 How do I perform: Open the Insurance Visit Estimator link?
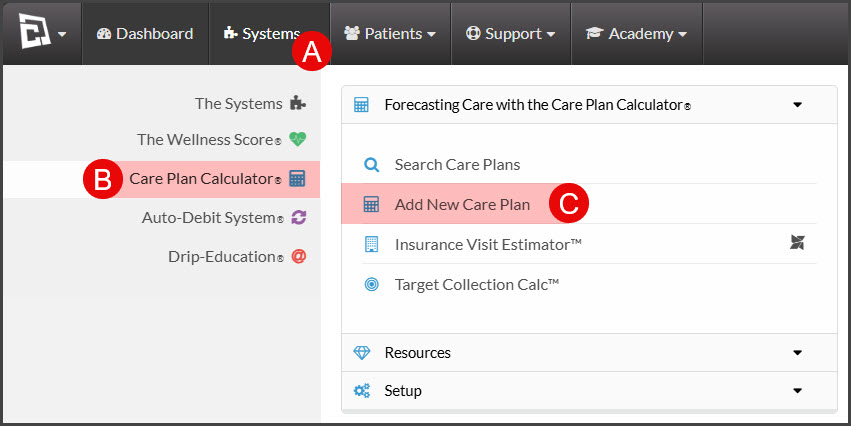point(488,244)
